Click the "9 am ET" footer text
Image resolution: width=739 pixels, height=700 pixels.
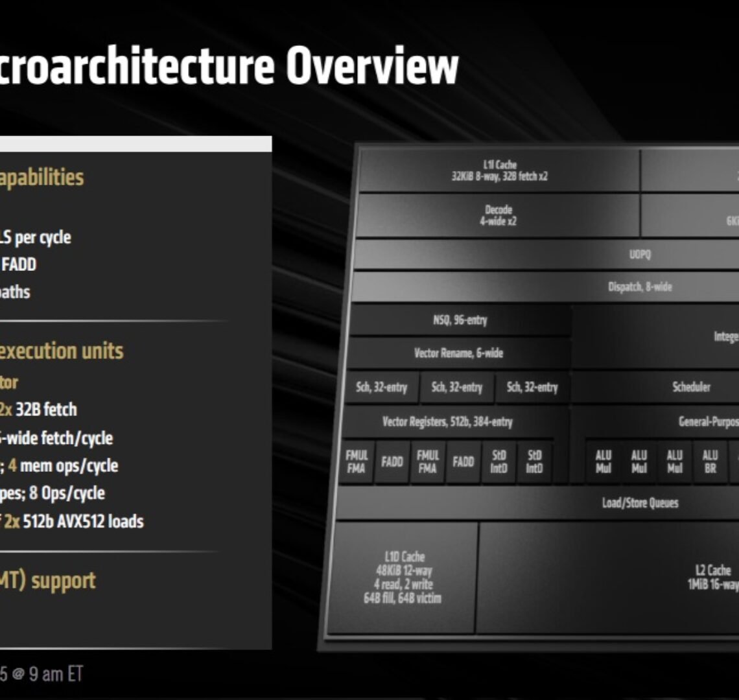pos(56,674)
